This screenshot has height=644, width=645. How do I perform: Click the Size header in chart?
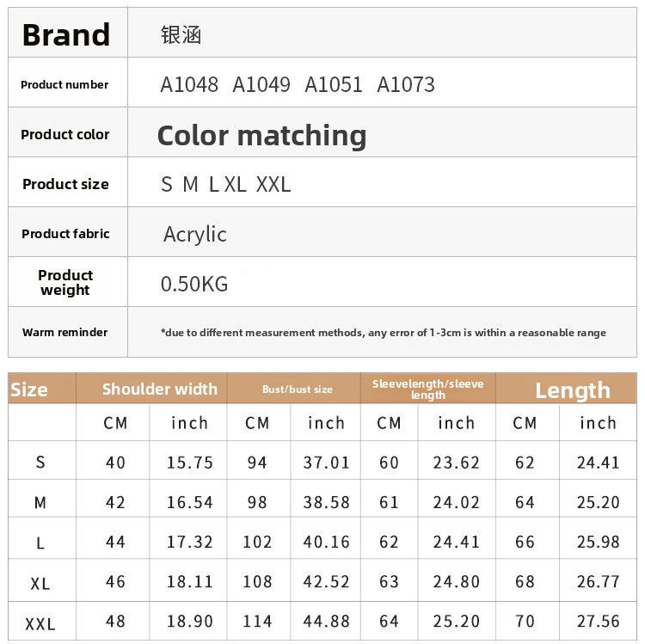pyautogui.click(x=29, y=389)
